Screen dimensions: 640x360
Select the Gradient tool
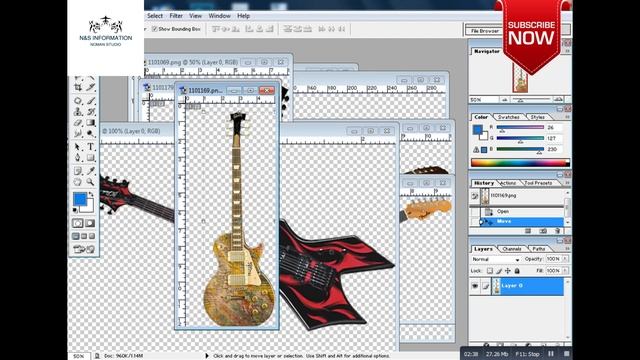91,122
